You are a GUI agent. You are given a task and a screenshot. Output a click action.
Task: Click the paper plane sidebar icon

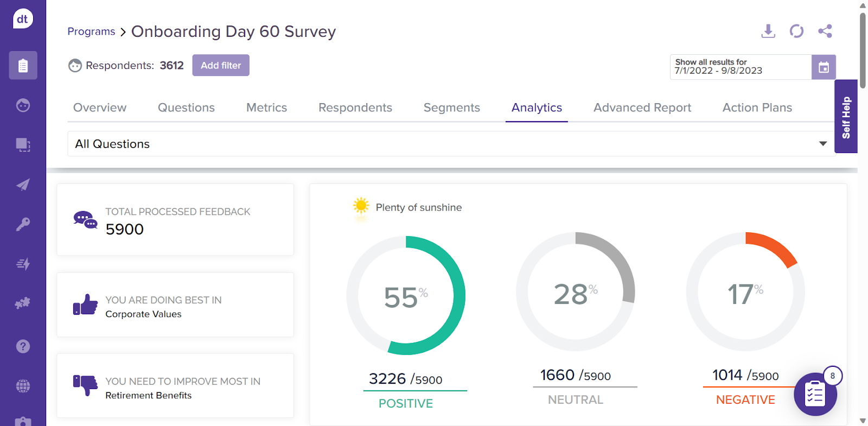tap(23, 185)
